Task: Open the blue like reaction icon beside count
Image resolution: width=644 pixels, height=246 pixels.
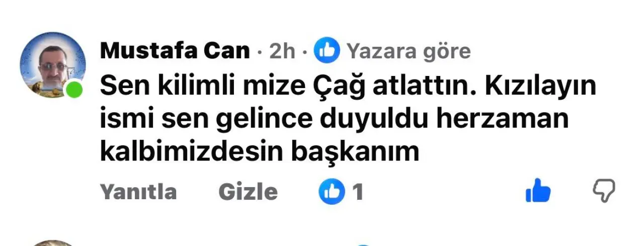Action: [332, 192]
